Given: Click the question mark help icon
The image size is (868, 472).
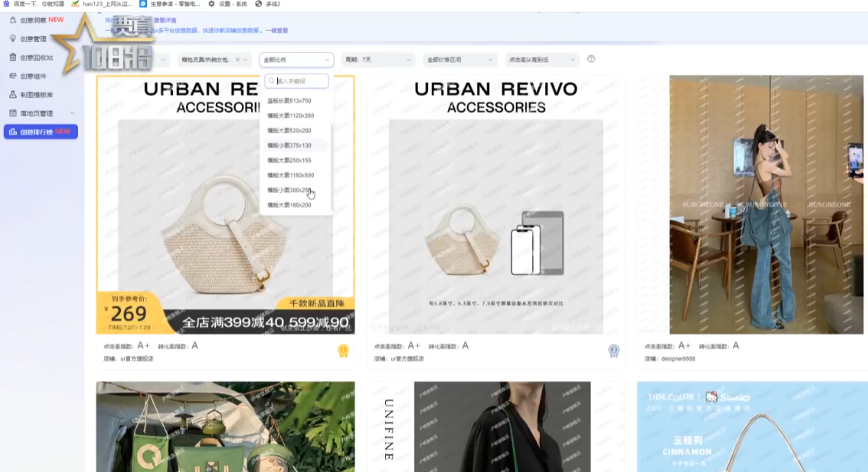Looking at the screenshot, I should point(591,59).
